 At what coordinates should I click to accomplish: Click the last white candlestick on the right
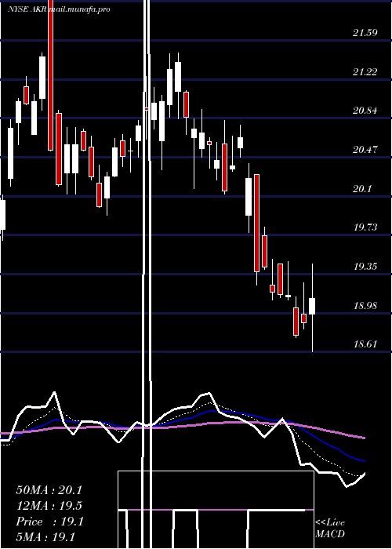point(312,307)
